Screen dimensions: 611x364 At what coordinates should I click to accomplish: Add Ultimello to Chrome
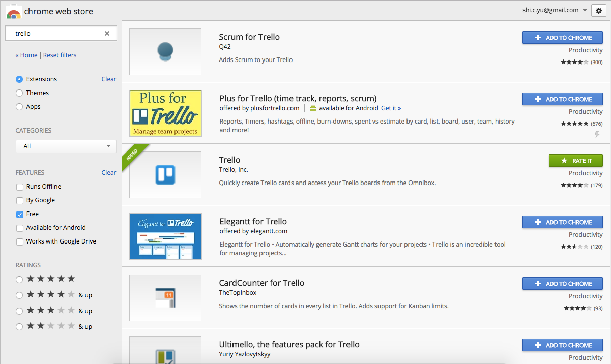point(563,345)
